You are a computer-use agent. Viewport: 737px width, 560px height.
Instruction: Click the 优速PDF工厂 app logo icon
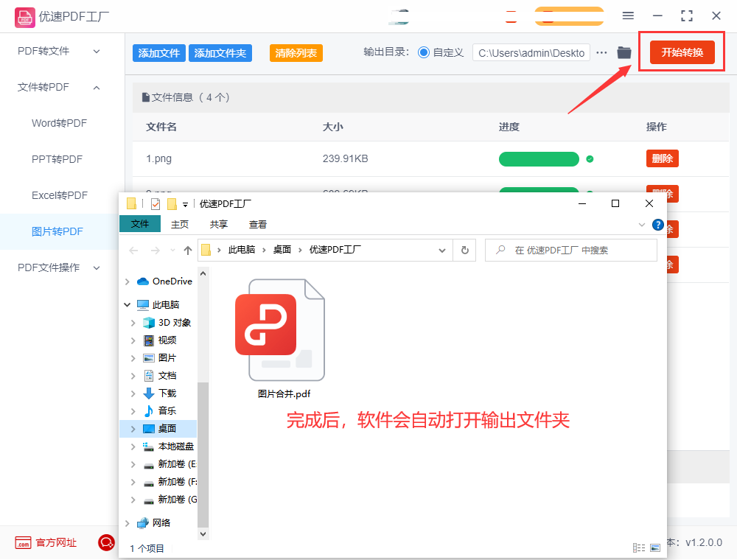point(24,18)
